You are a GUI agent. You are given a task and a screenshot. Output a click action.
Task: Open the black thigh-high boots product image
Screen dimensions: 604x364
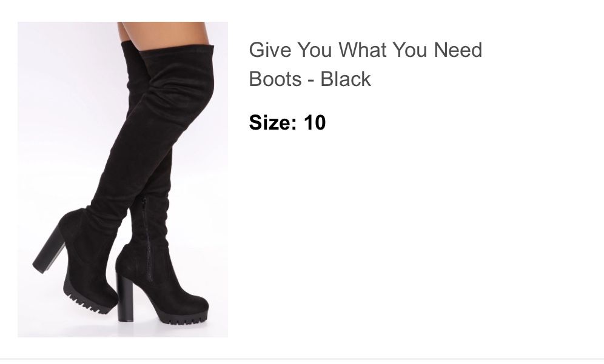point(122,179)
